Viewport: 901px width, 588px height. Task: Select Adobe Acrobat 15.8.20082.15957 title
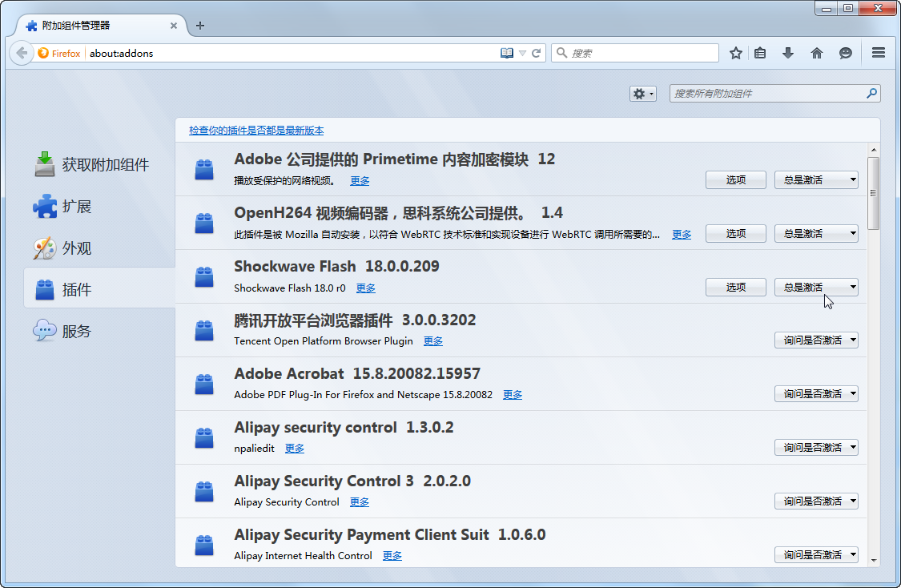[357, 373]
